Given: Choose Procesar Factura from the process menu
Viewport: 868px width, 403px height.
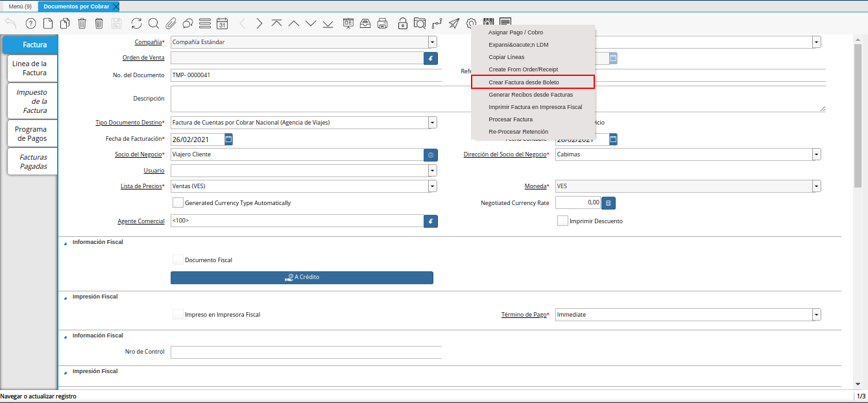Looking at the screenshot, I should click(x=511, y=119).
